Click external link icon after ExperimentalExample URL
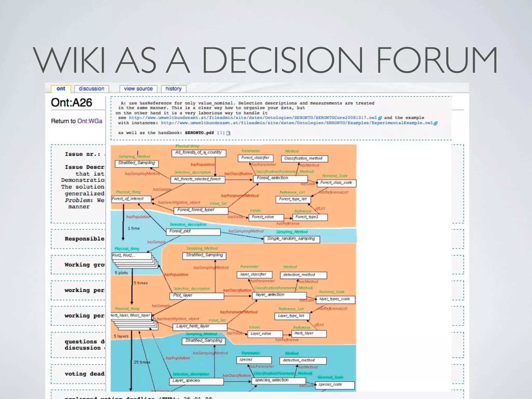Viewport: 532px width, 399px height. [x=436, y=123]
